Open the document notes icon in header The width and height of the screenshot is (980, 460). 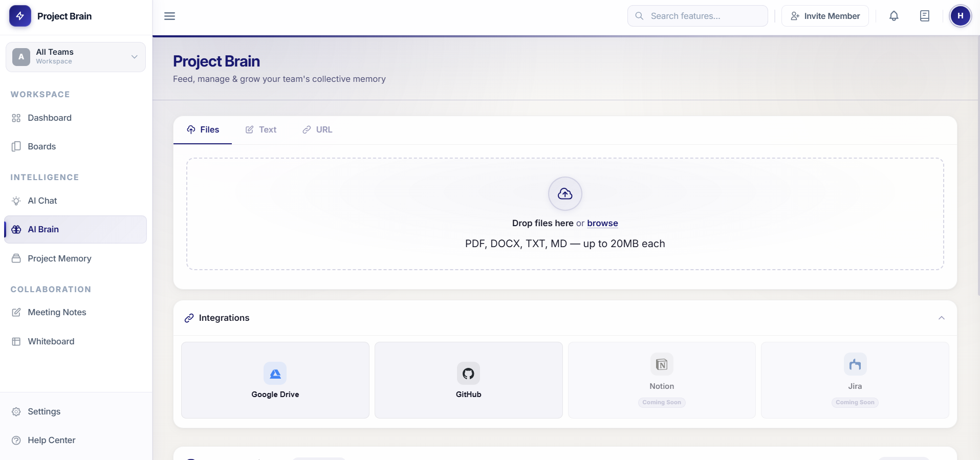[x=924, y=16]
